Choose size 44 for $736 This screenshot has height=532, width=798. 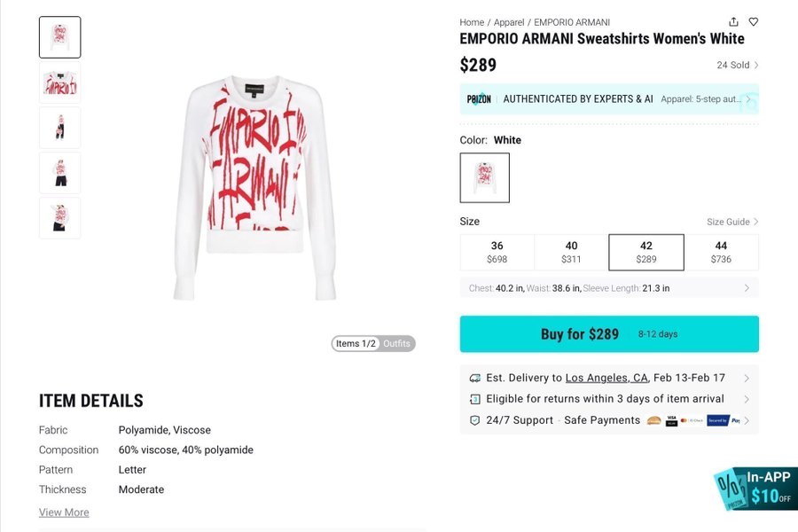click(721, 252)
